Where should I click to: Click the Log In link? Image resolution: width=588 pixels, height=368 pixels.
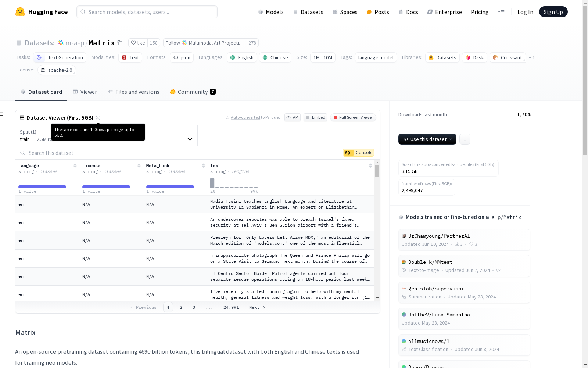(525, 12)
